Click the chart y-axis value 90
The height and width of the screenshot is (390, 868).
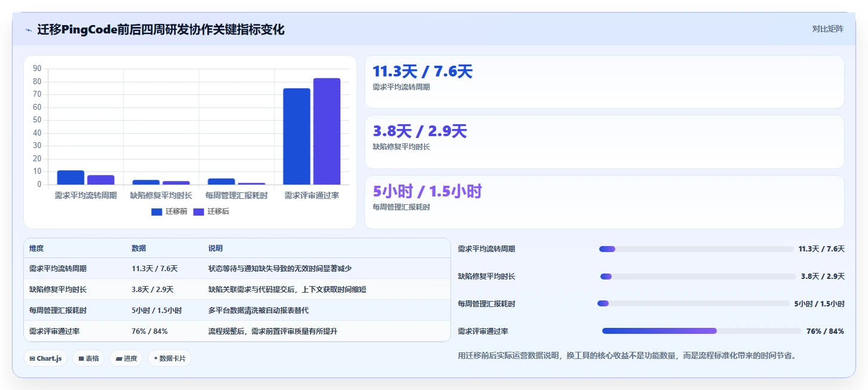(37, 69)
